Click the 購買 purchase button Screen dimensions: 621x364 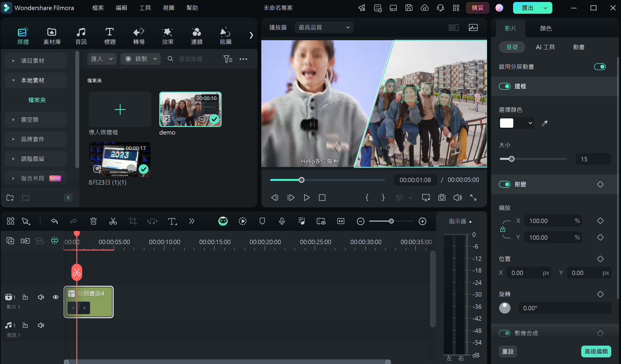click(x=477, y=8)
